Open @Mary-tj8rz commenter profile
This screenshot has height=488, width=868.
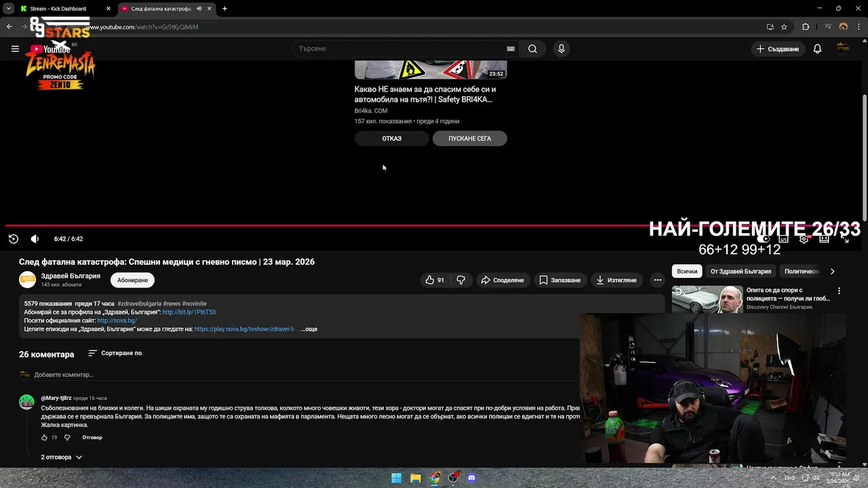(x=56, y=399)
